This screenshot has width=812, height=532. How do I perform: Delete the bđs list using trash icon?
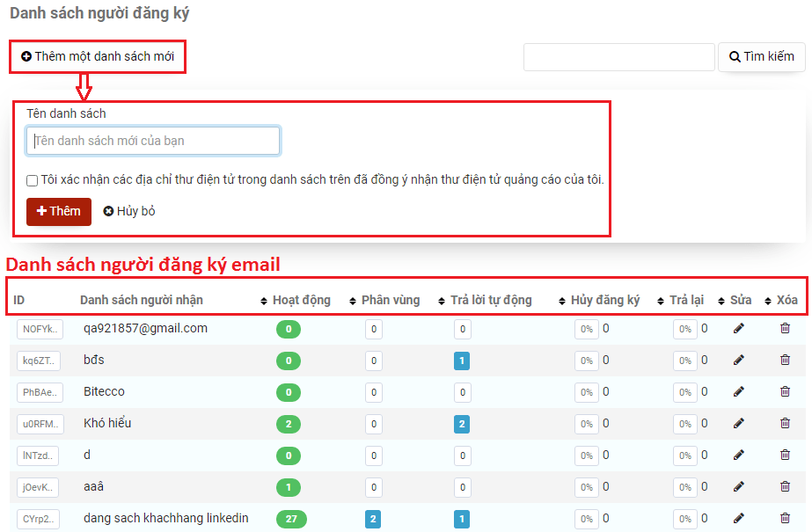coord(785,361)
